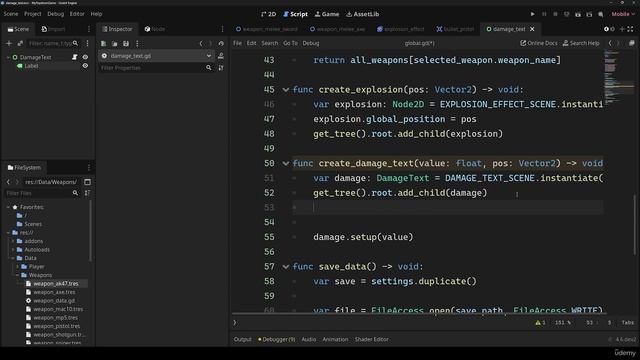Expand the addons folder
This screenshot has height=360, width=640.
coord(13,241)
